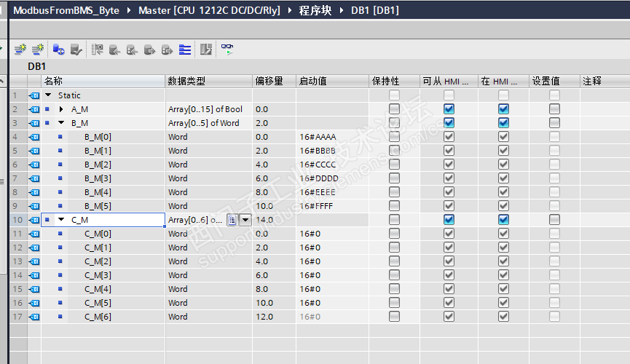Click the snapshot of monitored values icon

click(98, 50)
